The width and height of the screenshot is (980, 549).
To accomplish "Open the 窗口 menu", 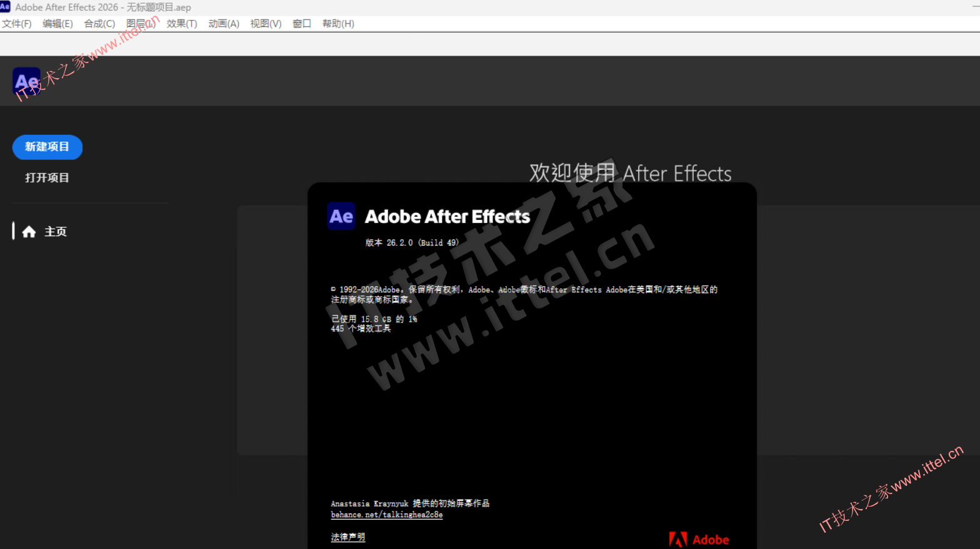I will [302, 24].
